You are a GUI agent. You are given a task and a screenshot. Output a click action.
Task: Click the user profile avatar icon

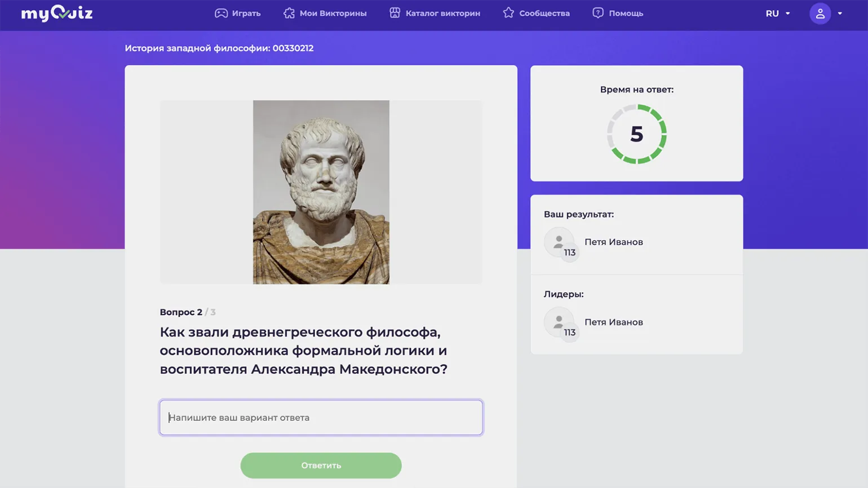(820, 14)
